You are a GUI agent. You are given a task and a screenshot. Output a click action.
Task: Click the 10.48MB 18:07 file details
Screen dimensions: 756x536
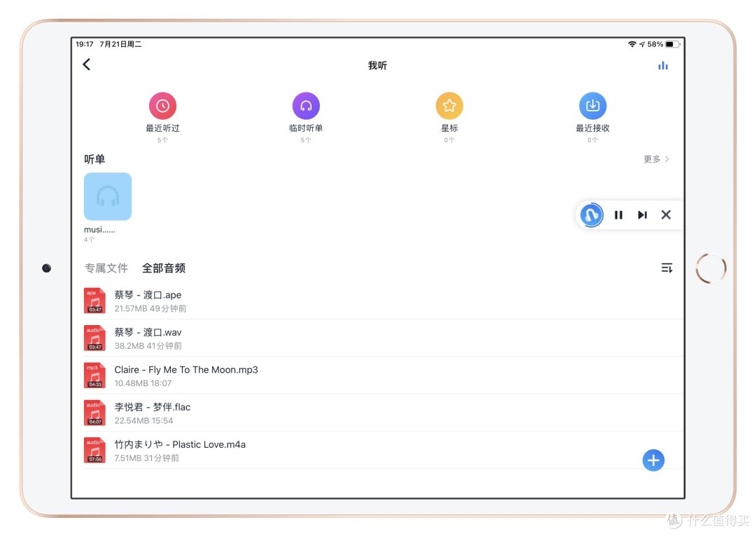point(143,383)
